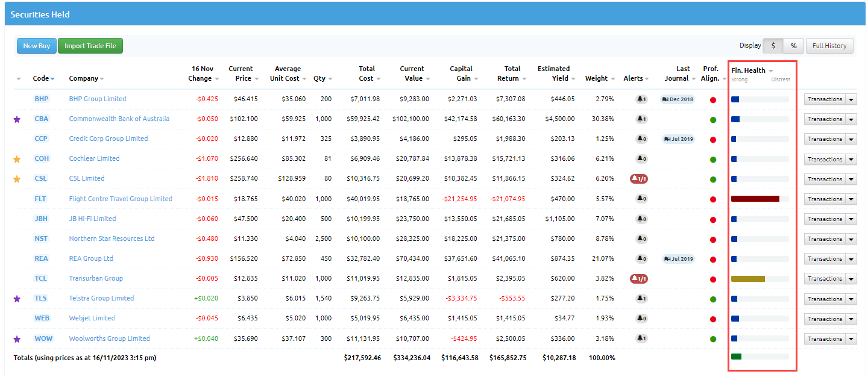
Task: Click total current value $334,236.04
Action: [x=412, y=358]
